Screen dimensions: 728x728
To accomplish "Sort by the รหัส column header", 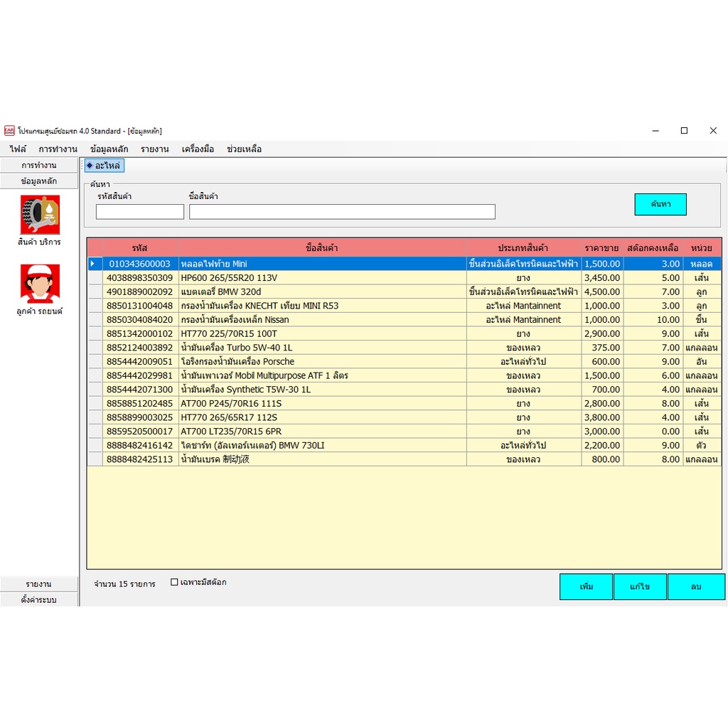I will [140, 248].
